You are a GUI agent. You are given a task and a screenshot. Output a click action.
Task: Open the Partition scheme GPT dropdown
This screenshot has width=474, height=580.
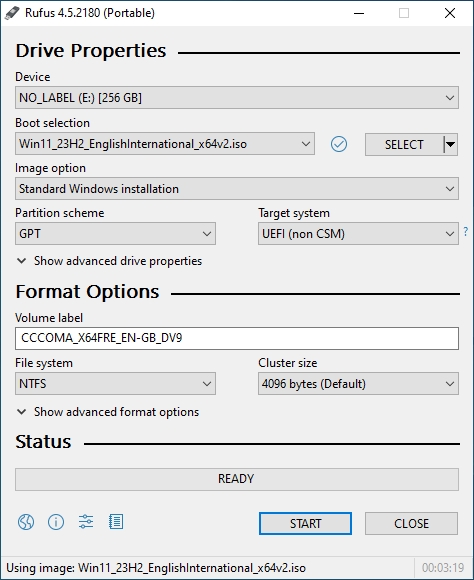(115, 234)
